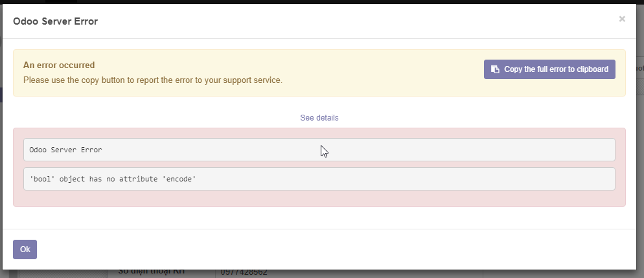Close the Odoo Server Error dialog
Image resolution: width=644 pixels, height=278 pixels.
(x=622, y=19)
